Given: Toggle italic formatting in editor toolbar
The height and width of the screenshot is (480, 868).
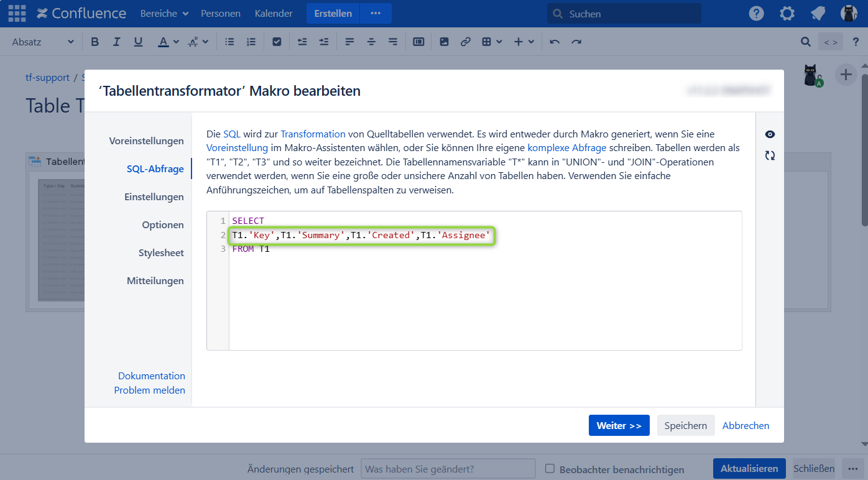Looking at the screenshot, I should (116, 42).
